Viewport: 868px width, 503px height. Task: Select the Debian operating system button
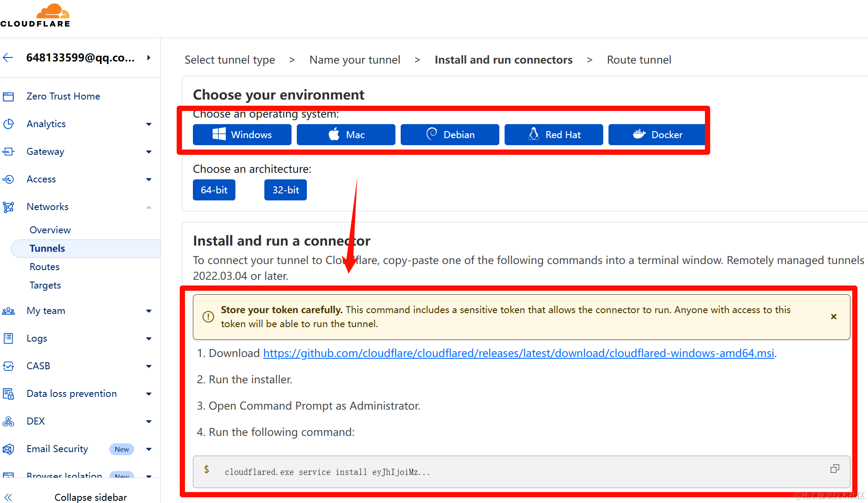tap(450, 135)
